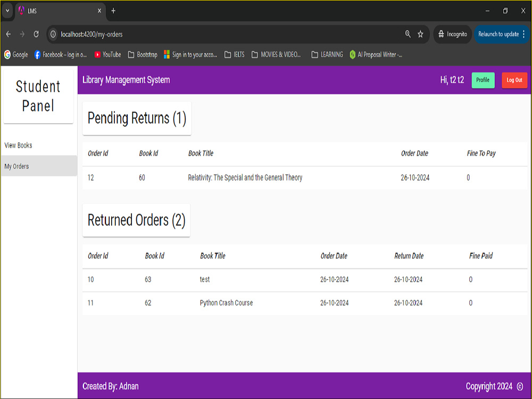This screenshot has height=399, width=532.
Task: Open the LEARNING bookmarks folder
Action: (x=327, y=55)
